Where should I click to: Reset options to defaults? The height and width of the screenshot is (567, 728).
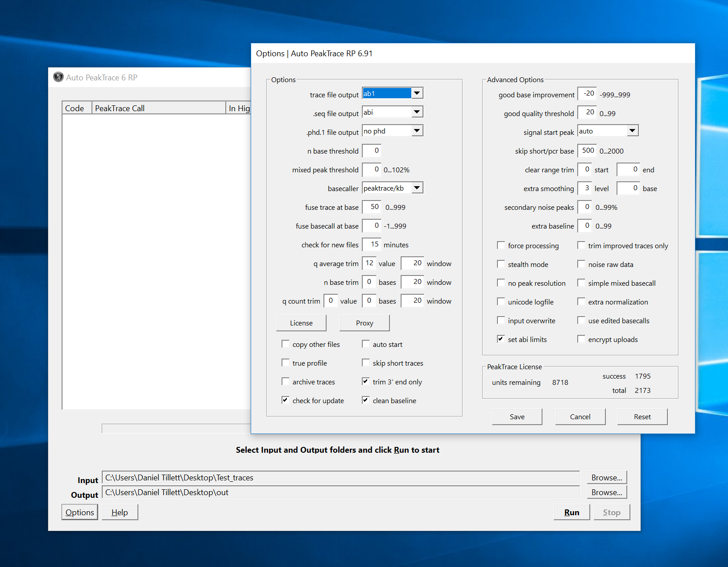click(x=642, y=417)
